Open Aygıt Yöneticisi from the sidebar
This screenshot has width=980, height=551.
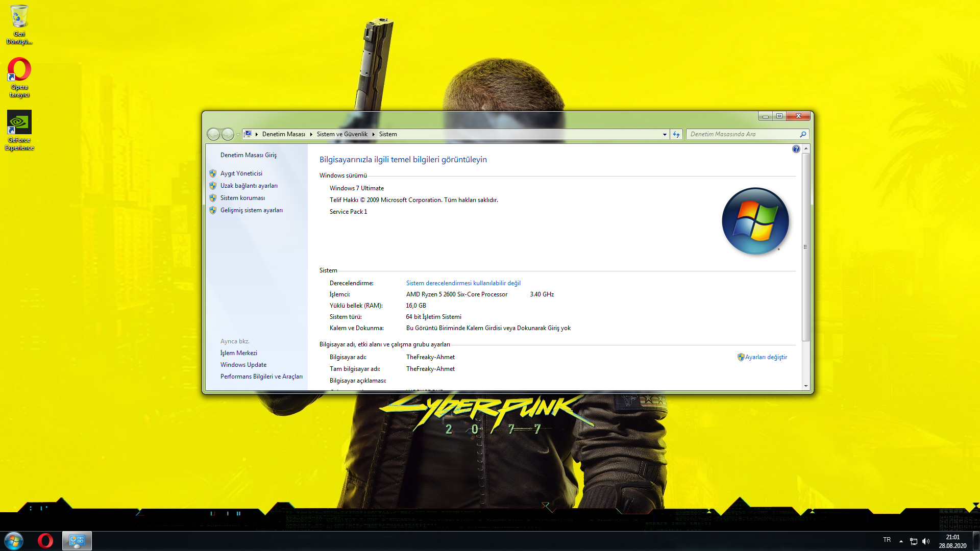241,173
